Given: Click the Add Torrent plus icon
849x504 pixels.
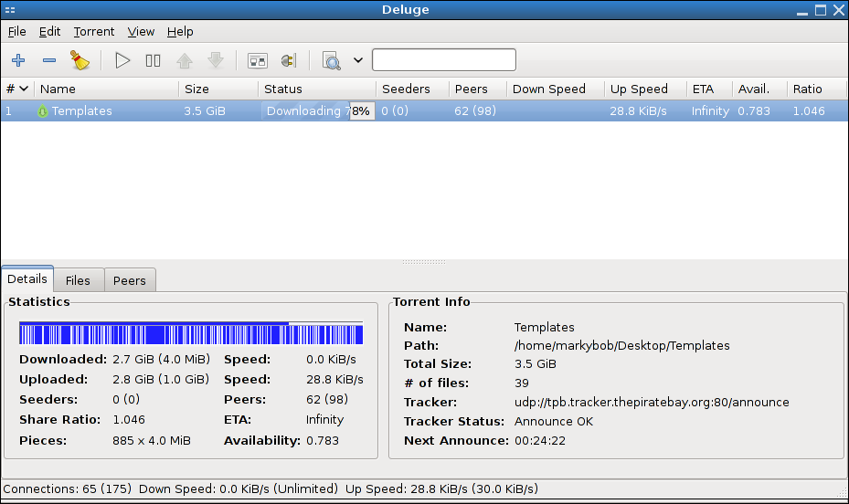Looking at the screenshot, I should coord(17,61).
